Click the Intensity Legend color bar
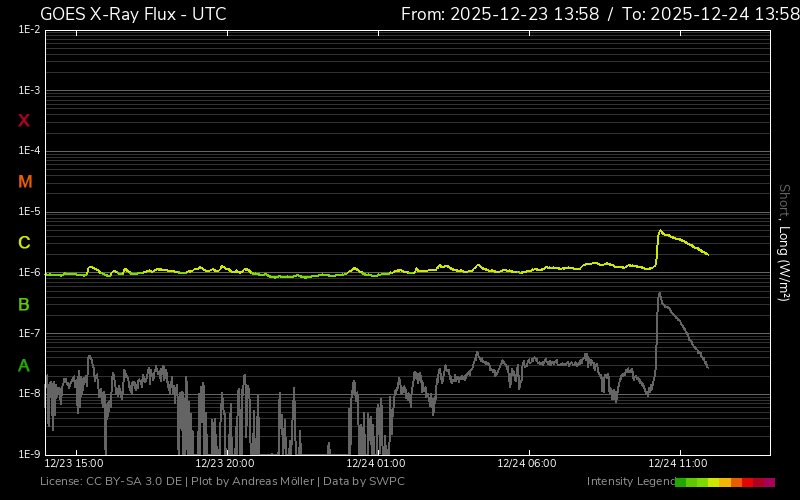The width and height of the screenshot is (800, 500). (x=725, y=482)
